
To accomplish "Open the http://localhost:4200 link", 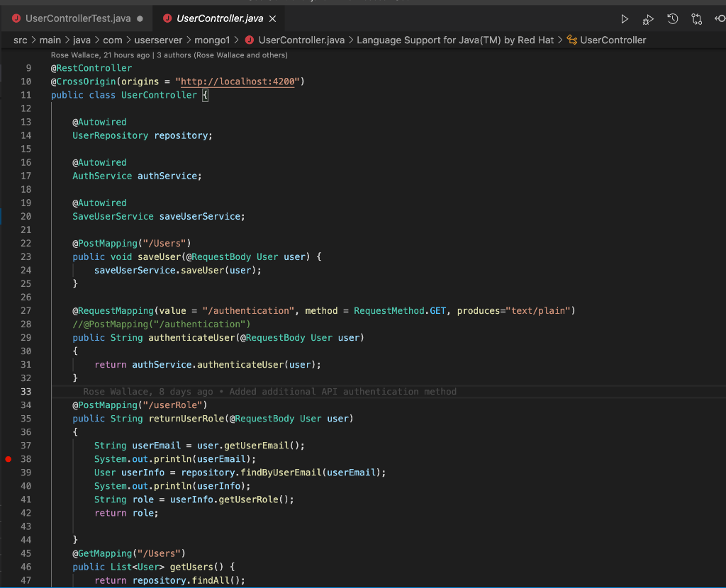I will [239, 81].
